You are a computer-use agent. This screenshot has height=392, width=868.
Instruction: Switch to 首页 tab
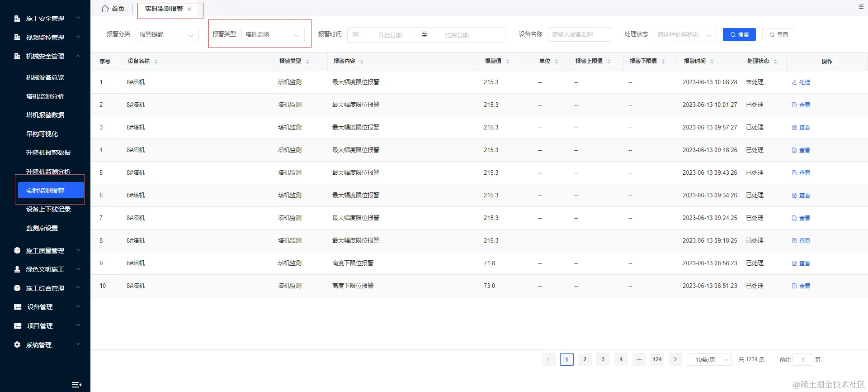tap(113, 9)
